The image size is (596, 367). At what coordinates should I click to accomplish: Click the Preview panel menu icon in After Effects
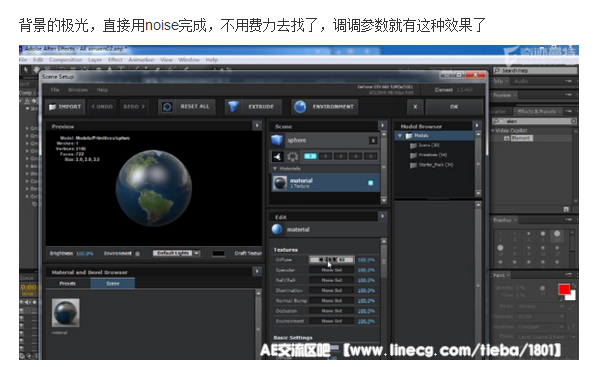click(x=569, y=95)
